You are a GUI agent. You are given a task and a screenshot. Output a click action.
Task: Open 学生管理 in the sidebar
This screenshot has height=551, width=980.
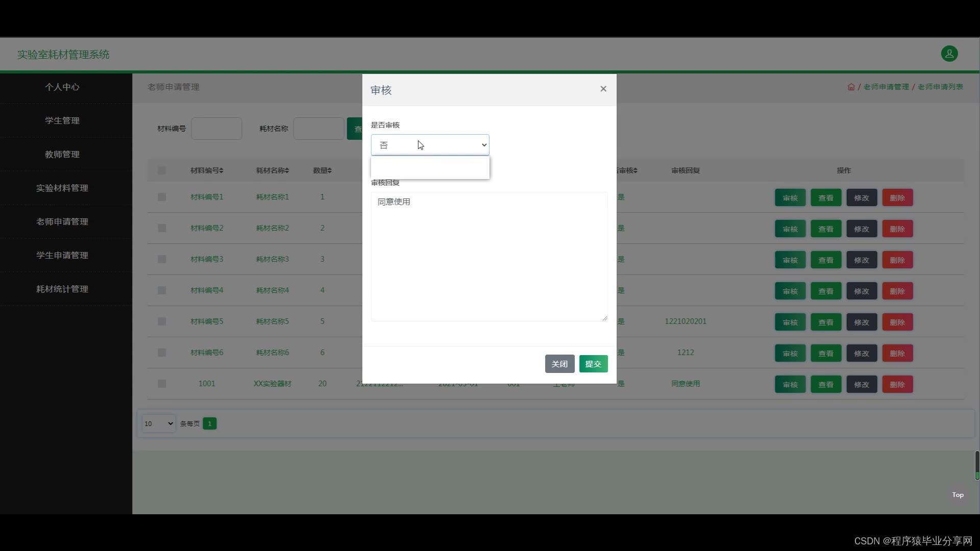62,120
